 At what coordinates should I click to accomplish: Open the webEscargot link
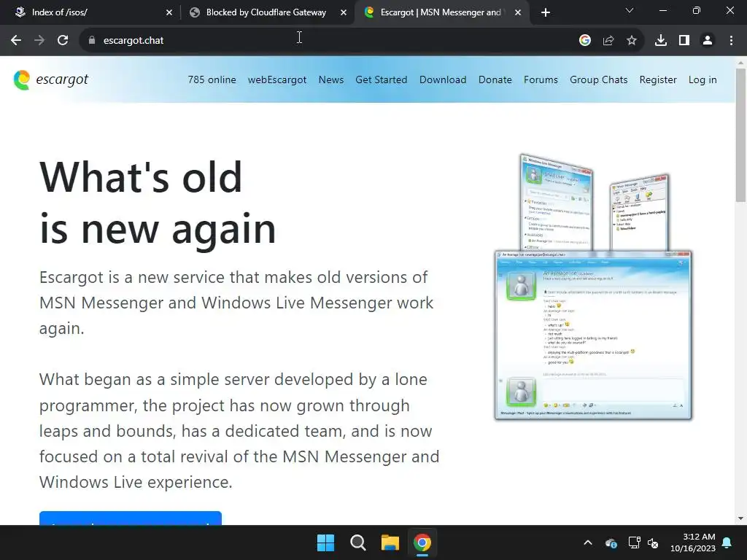click(277, 79)
